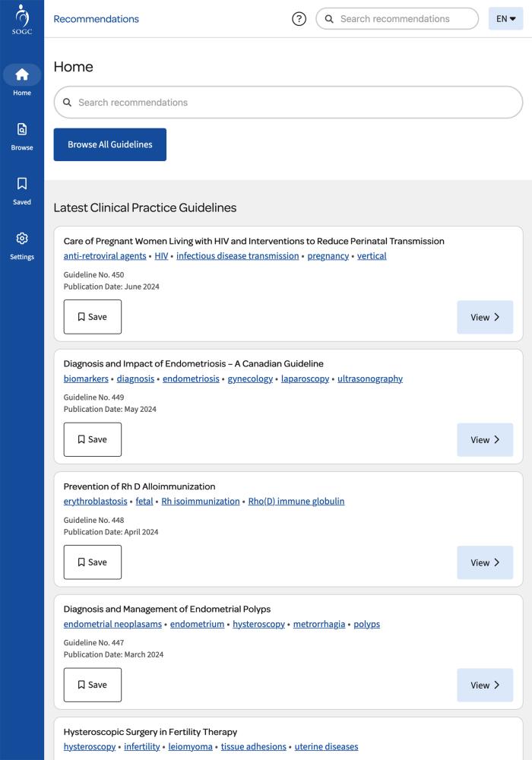The image size is (532, 760).
Task: Click the Recommendations header title
Action: click(x=96, y=19)
